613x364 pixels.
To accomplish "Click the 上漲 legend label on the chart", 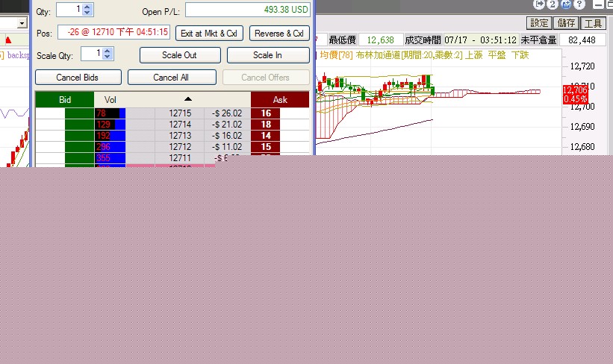I will tap(474, 55).
